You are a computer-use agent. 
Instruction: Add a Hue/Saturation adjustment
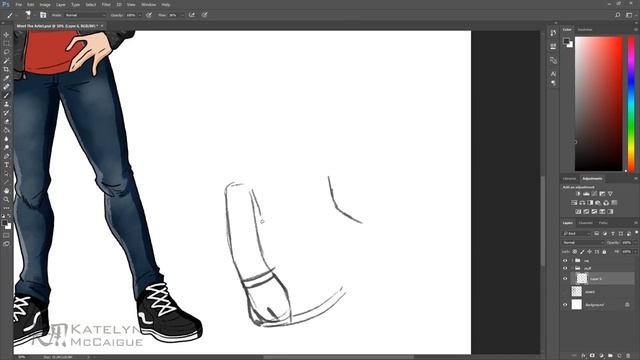point(574,202)
